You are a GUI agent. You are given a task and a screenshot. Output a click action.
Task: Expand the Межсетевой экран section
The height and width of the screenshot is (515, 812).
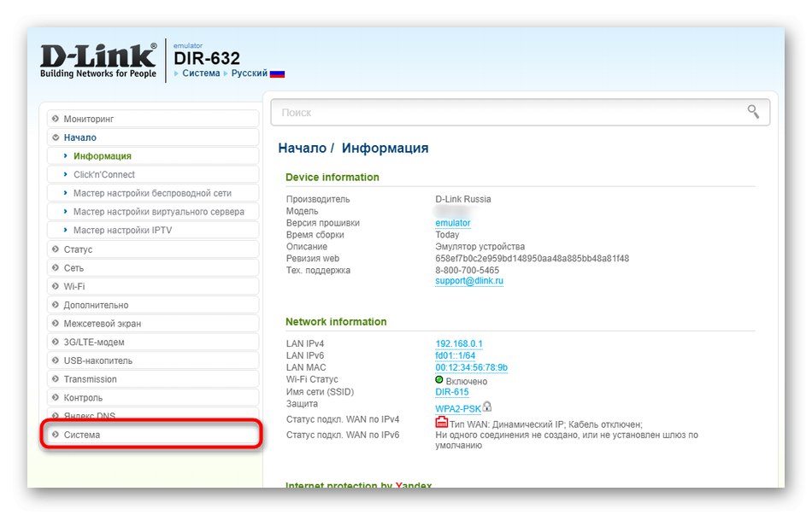(x=153, y=324)
